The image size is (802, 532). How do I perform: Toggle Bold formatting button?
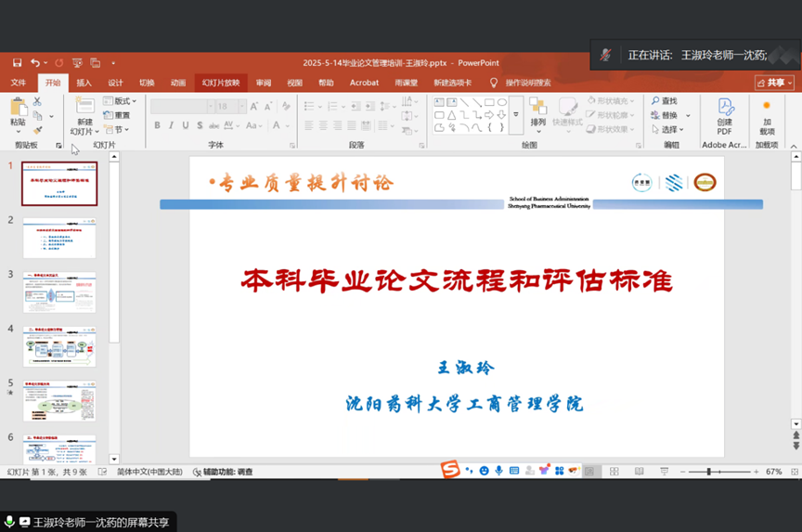[157, 125]
